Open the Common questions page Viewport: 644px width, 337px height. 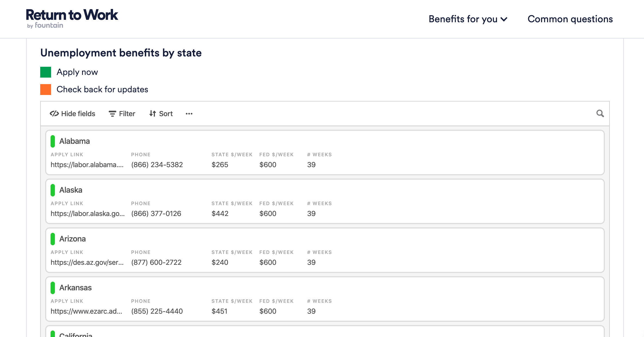tap(570, 19)
